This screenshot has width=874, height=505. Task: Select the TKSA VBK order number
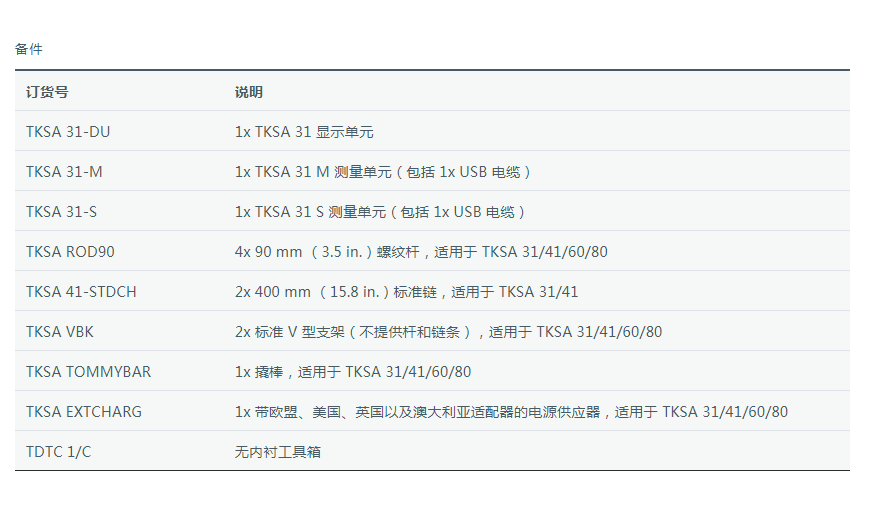point(60,332)
